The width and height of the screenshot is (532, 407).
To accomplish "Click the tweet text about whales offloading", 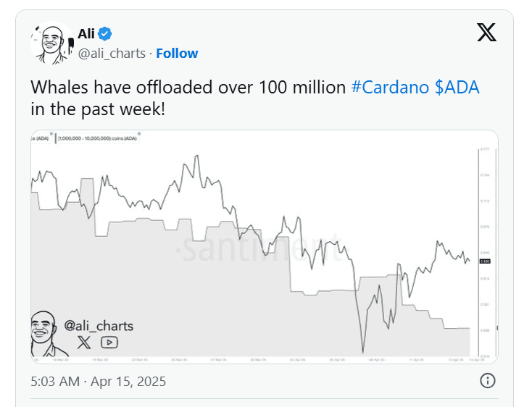I will 188,88.
